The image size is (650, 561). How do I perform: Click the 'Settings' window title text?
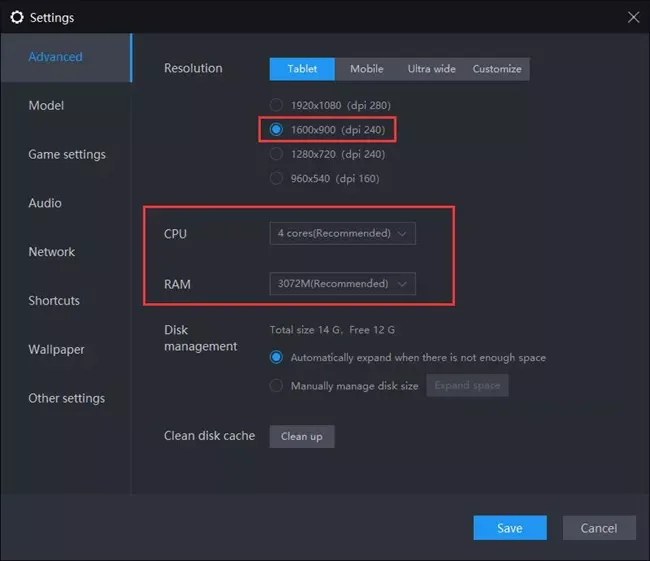(52, 18)
